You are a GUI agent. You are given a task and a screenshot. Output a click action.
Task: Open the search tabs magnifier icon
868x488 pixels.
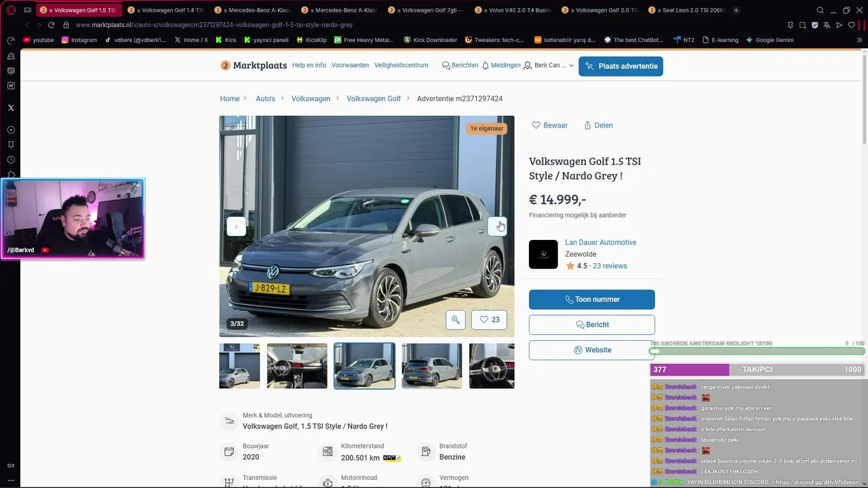click(x=820, y=10)
